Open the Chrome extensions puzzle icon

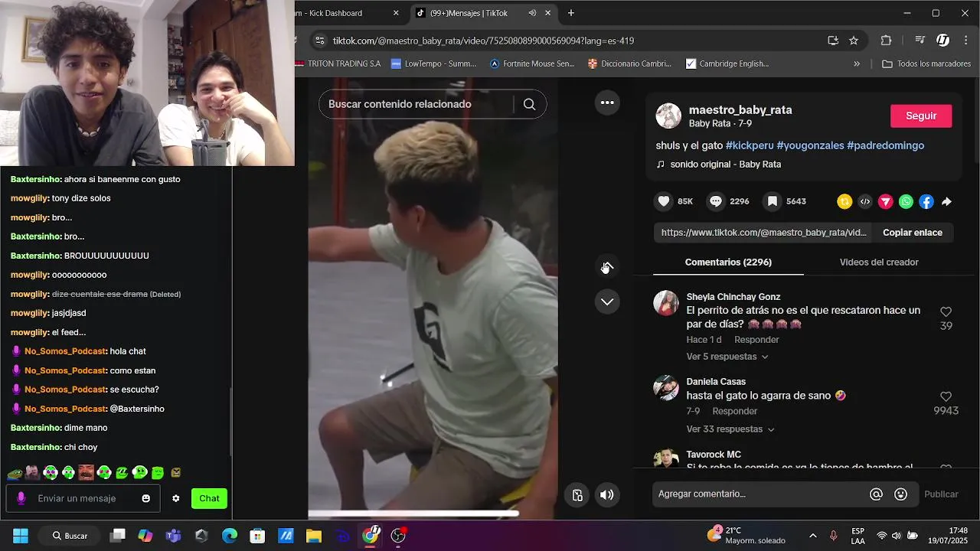click(x=886, y=41)
